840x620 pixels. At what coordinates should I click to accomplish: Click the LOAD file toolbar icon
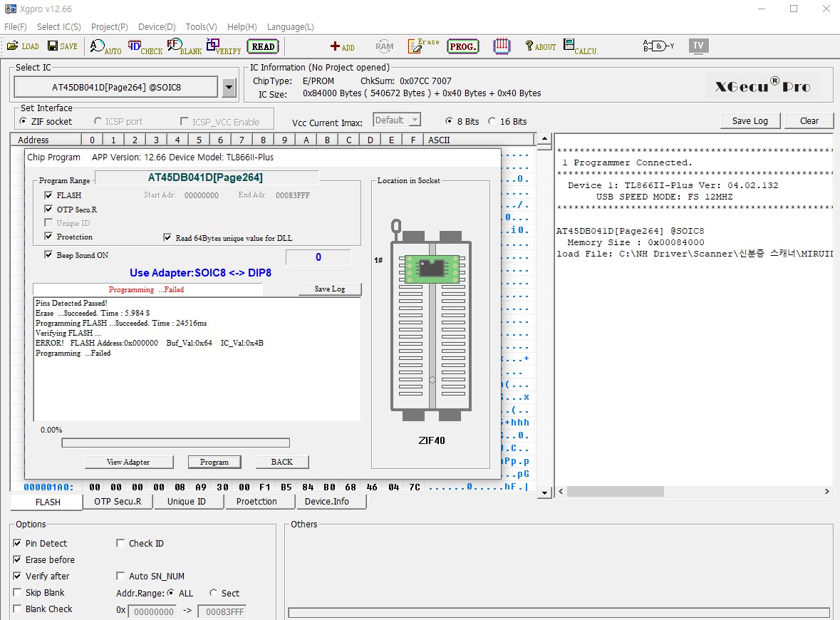(23, 46)
